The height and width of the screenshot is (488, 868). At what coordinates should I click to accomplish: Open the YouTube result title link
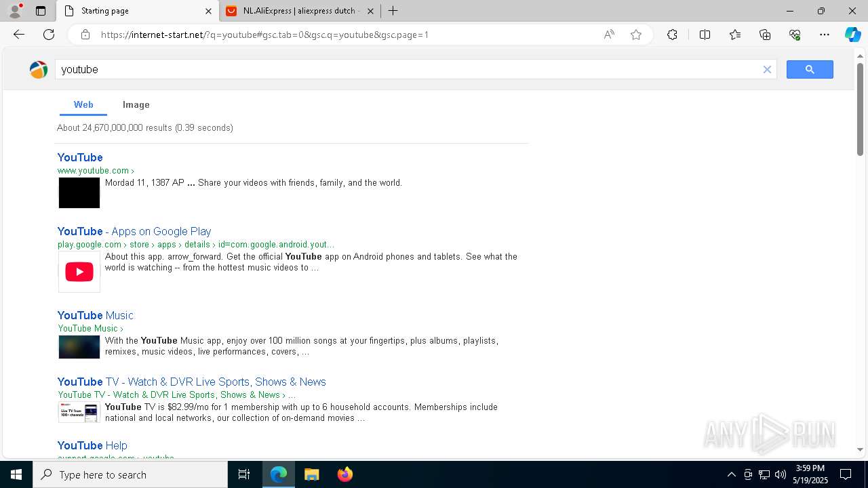coord(80,157)
